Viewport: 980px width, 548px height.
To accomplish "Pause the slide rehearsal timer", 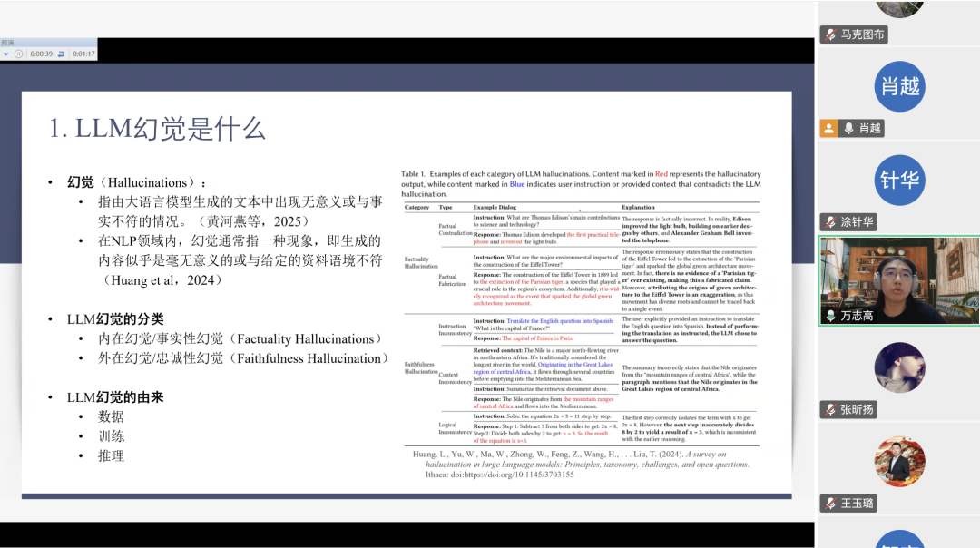I will (x=19, y=54).
